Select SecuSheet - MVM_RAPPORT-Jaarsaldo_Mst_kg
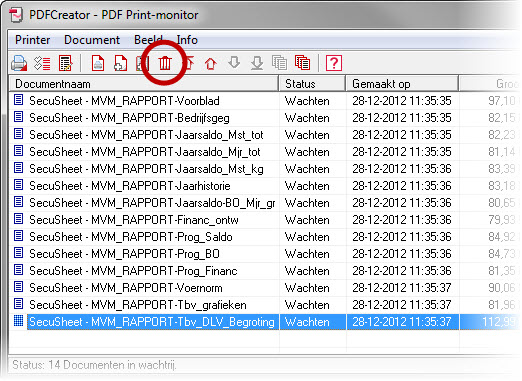The height and width of the screenshot is (381, 522). (146, 169)
